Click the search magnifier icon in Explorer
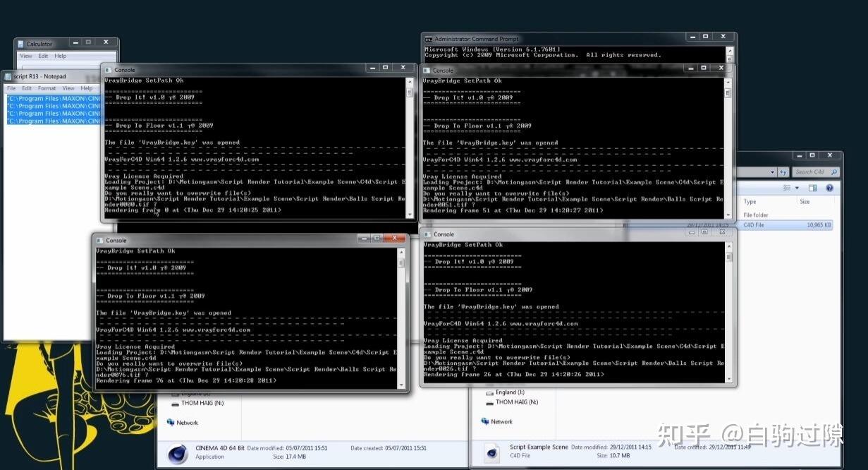This screenshot has height=470, width=868. pos(834,171)
